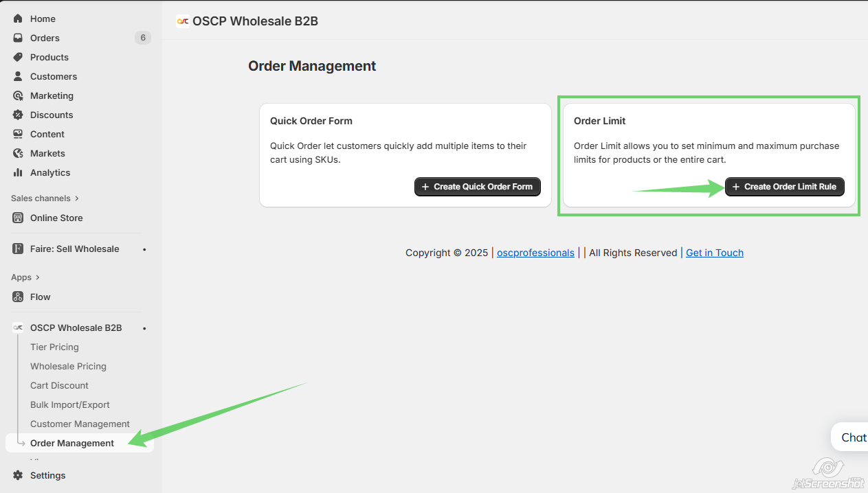
Task: Open Faire: Sell Wholesale app
Action: pyautogui.click(x=74, y=249)
